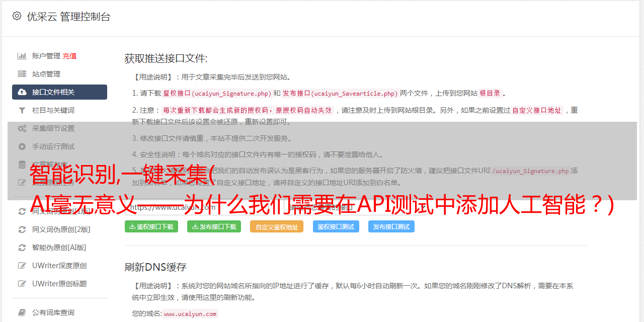The image size is (644, 322).
Task: Click the /ucaiyun_Signature.php URI text
Action: coord(530,171)
